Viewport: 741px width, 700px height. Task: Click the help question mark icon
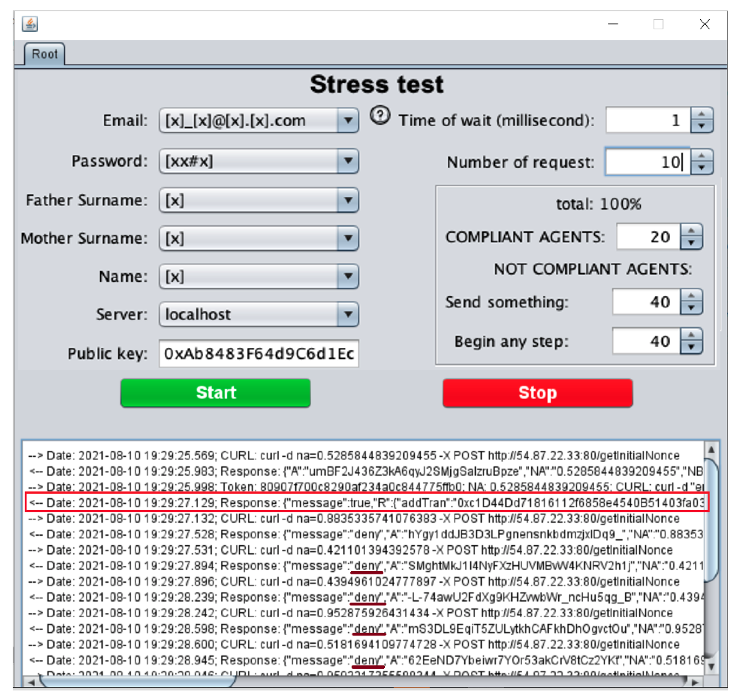click(380, 115)
